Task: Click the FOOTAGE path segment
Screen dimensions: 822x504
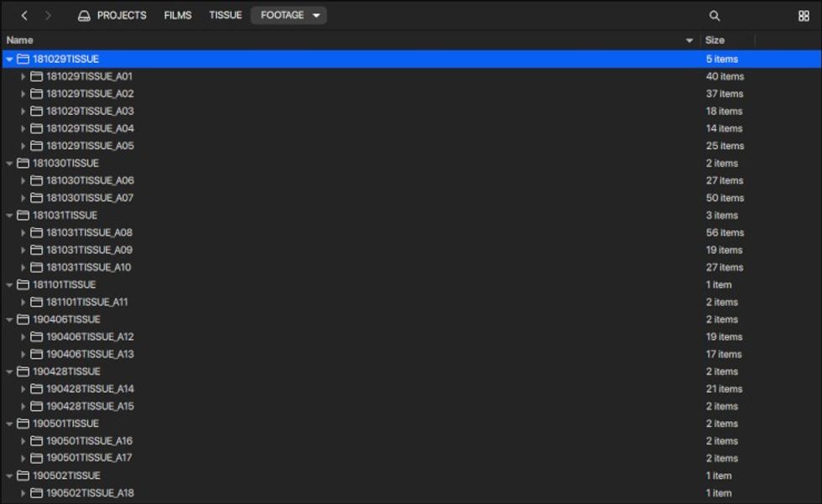Action: (x=282, y=15)
